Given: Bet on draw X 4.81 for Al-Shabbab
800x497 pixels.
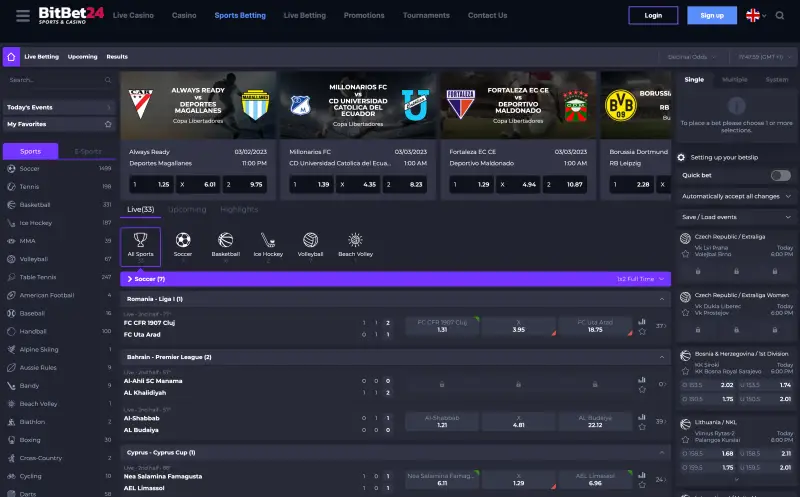Looking at the screenshot, I should [518, 421].
